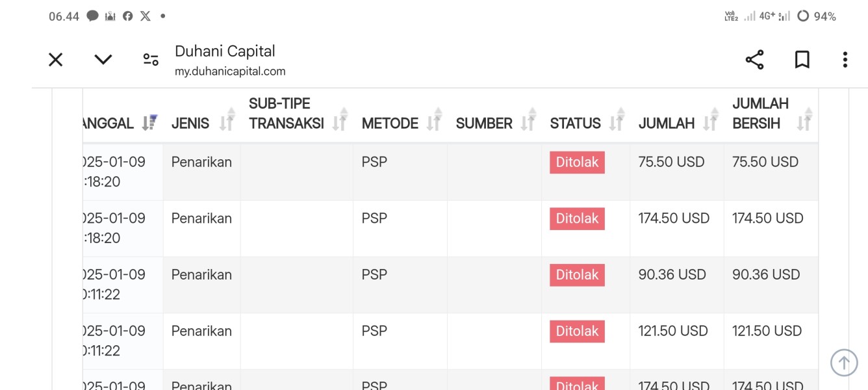Sort by SUB-TIPE TRANSAKSI arrows
The height and width of the screenshot is (390, 868).
click(339, 119)
